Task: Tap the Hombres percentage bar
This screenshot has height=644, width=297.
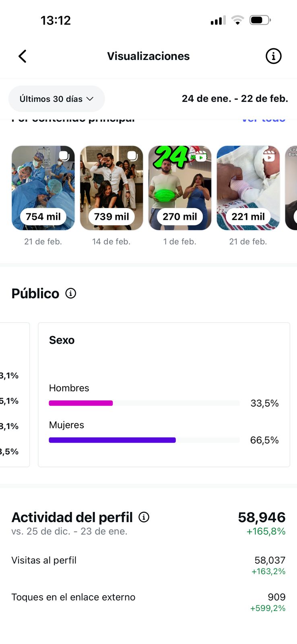Action: (x=144, y=403)
